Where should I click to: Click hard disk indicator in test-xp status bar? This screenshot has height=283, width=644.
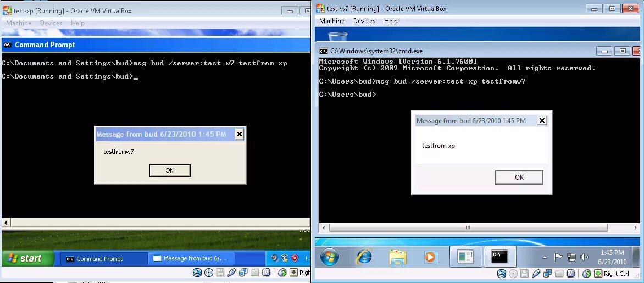pos(197,273)
